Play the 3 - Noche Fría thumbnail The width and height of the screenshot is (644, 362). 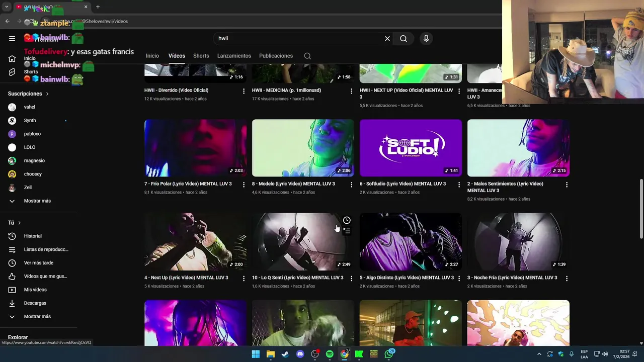[x=518, y=241]
